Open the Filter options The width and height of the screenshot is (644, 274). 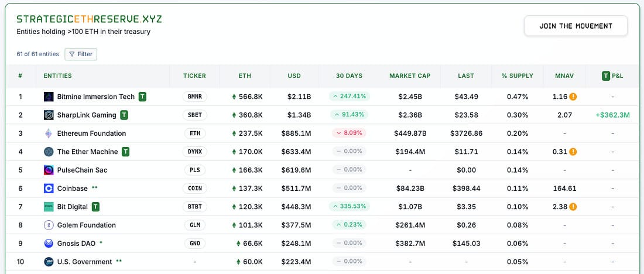click(x=81, y=54)
